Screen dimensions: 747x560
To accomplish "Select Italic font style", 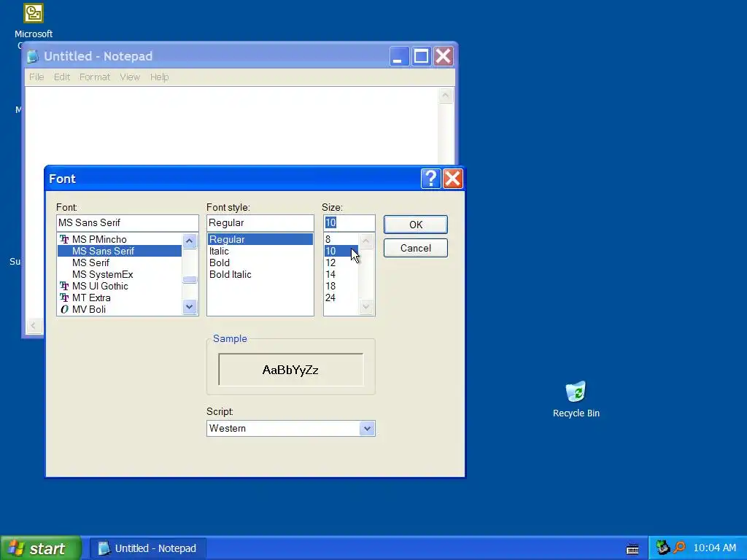I will coord(260,251).
